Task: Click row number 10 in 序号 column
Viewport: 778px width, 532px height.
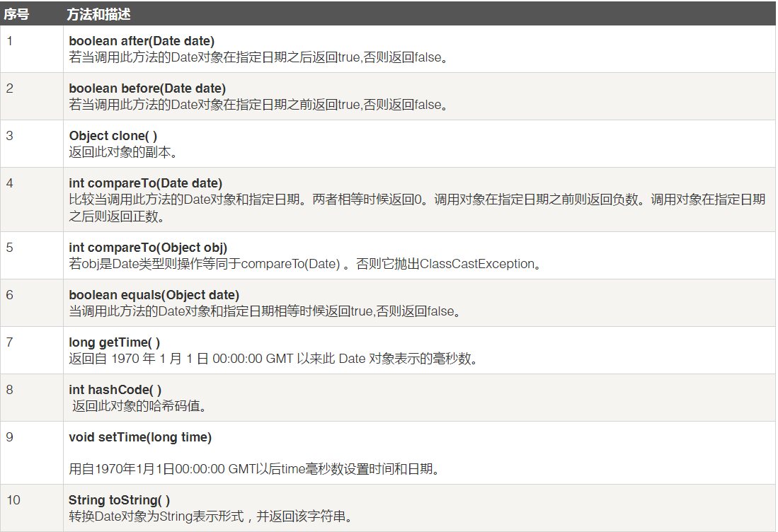Action: coord(13,500)
